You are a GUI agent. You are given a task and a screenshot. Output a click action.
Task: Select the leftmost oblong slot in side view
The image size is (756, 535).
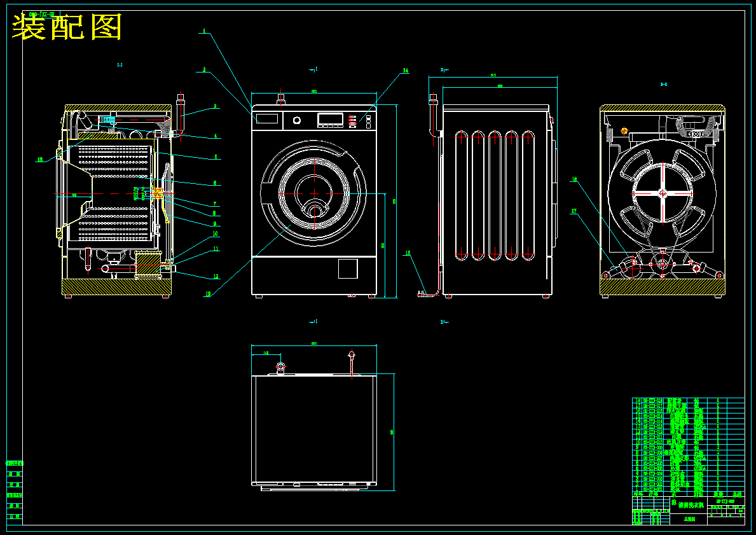(x=462, y=195)
